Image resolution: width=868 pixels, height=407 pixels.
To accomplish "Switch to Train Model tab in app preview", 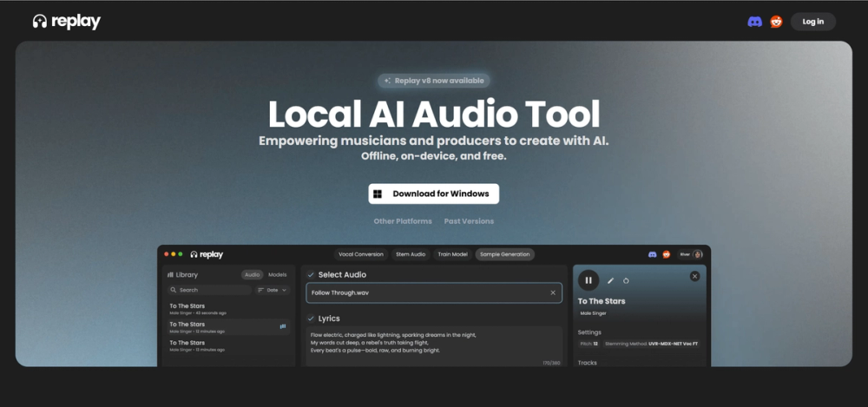I will [452, 254].
